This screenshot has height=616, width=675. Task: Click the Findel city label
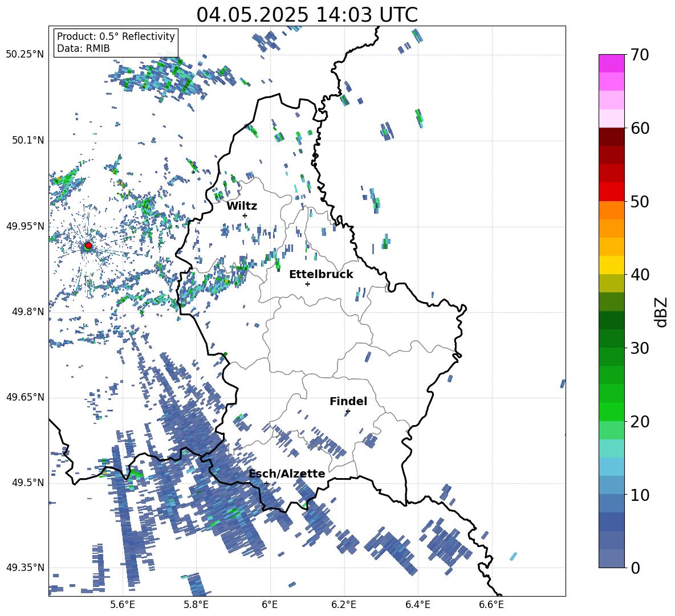pos(348,401)
